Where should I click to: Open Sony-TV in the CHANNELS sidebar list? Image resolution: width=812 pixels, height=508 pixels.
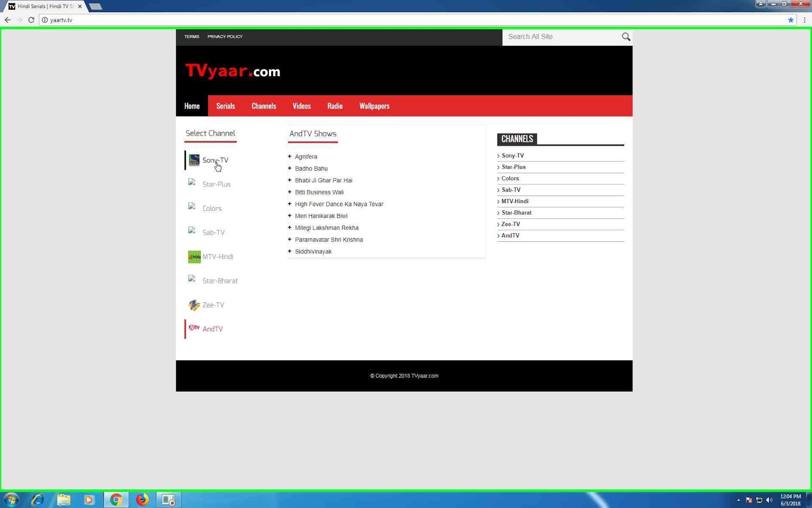coord(513,155)
